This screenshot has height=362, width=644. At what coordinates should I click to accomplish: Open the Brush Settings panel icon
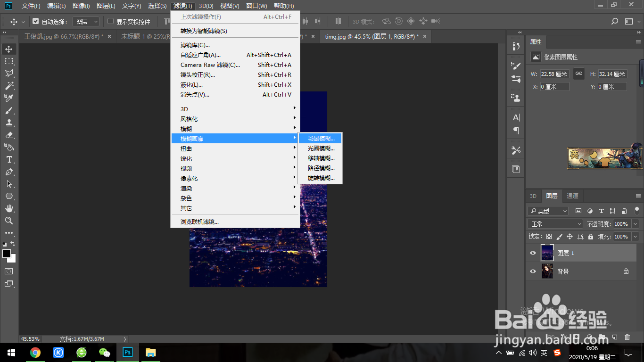[x=516, y=66]
